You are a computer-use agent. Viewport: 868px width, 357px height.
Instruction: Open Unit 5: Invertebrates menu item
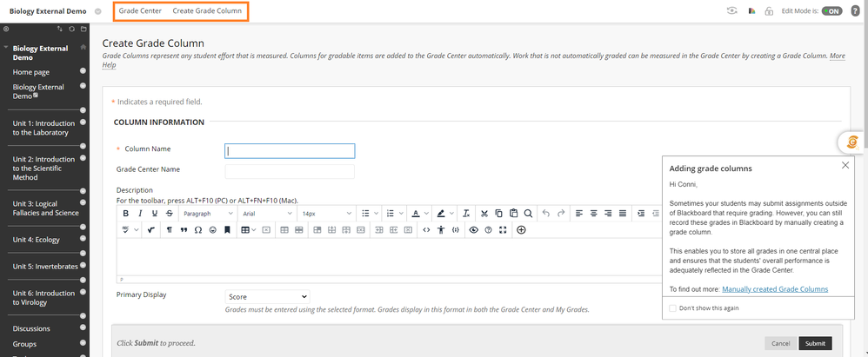pyautogui.click(x=45, y=267)
